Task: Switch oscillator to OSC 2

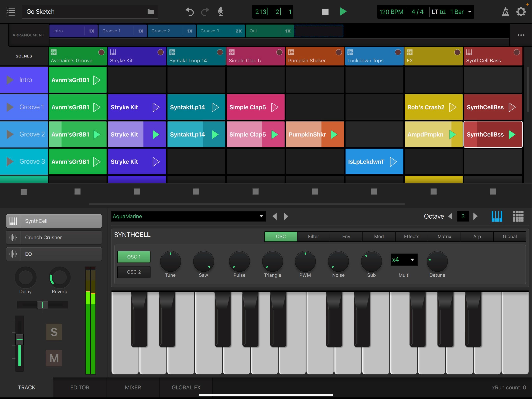Action: point(134,272)
